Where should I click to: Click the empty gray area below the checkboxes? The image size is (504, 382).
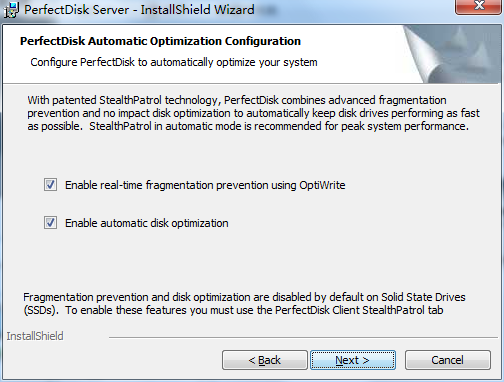[x=252, y=260]
